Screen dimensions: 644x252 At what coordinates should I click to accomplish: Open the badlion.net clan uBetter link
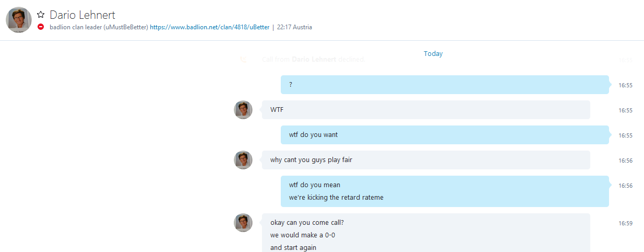(x=210, y=27)
